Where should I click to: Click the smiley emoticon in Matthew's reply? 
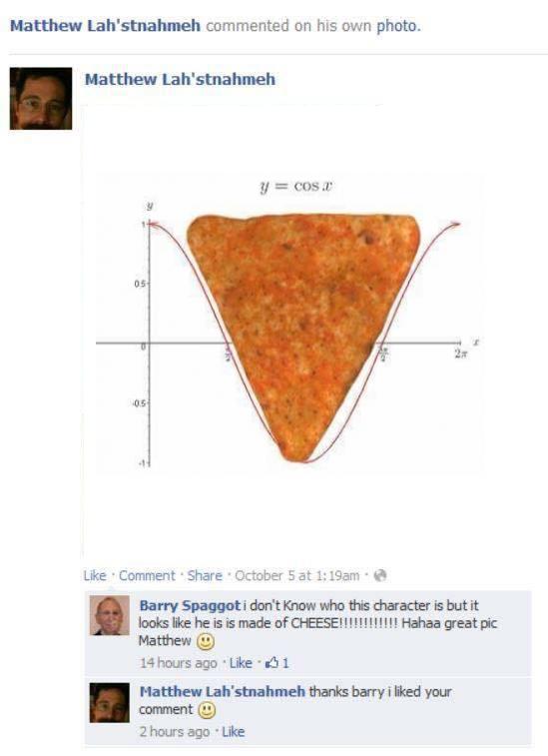pyautogui.click(x=208, y=710)
